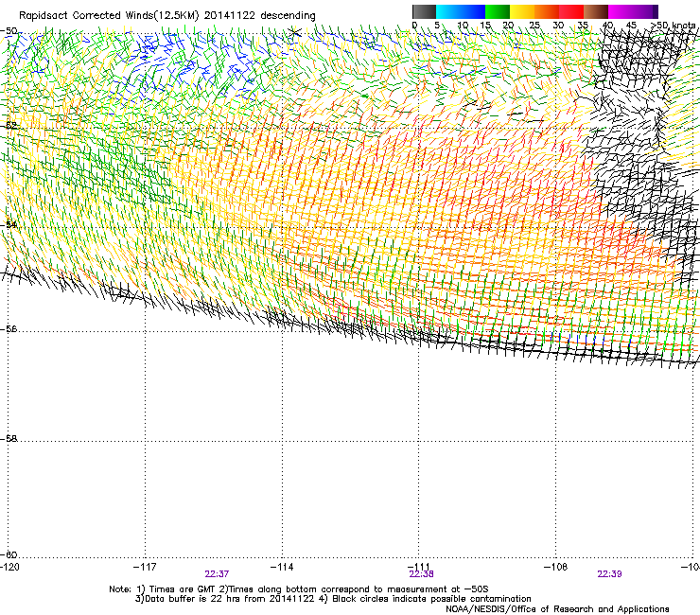Click the magenta 40-45 knots color segment
Viewport: 700px width, 615px height.
point(621,11)
